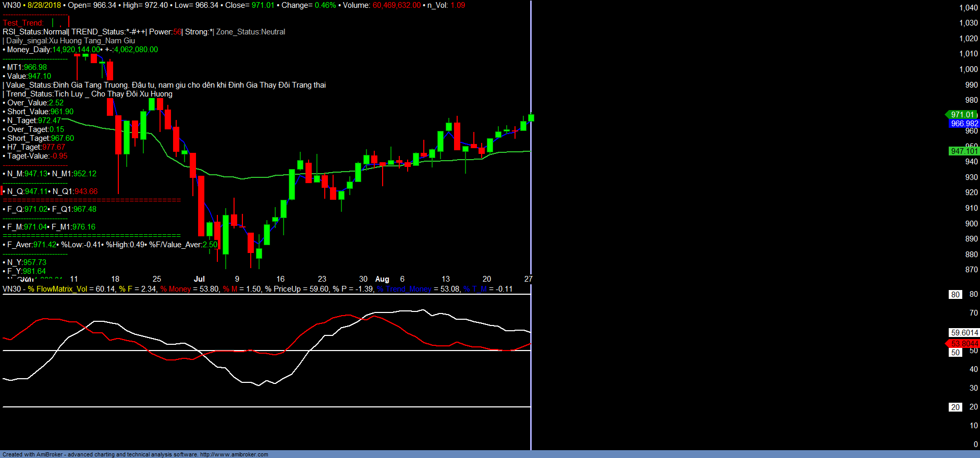The height and width of the screenshot is (458, 980).
Task: Click the blue 966.982 price label
Action: click(964, 124)
